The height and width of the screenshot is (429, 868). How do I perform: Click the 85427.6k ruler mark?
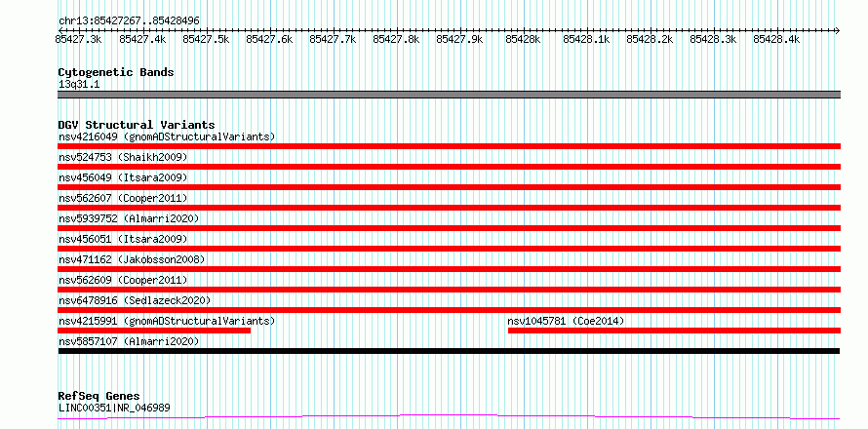(269, 39)
